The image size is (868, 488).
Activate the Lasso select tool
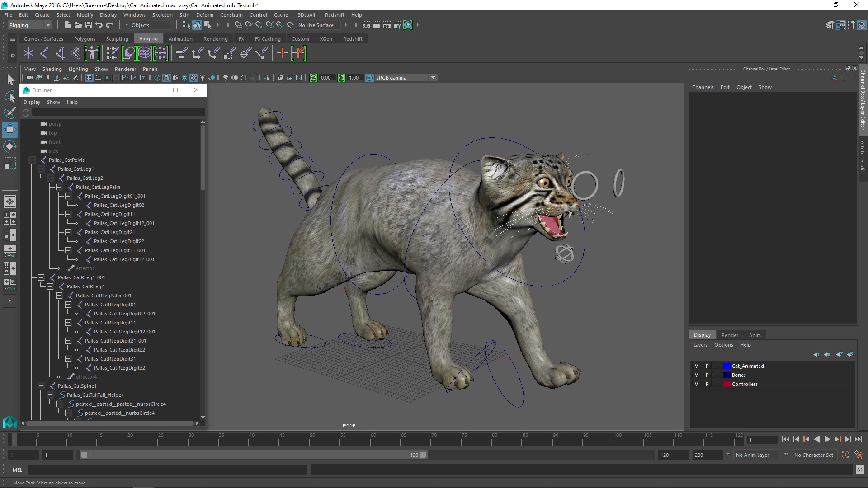(x=10, y=96)
